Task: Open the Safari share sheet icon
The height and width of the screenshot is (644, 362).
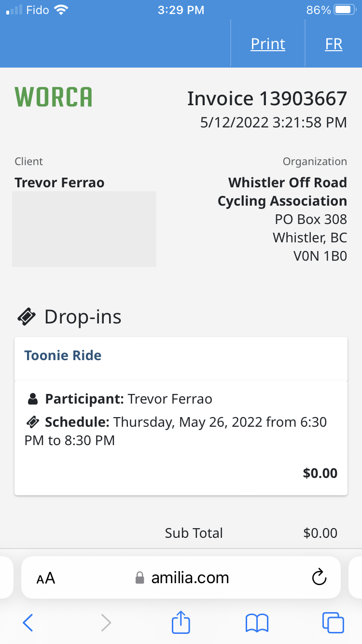Action: 181,621
